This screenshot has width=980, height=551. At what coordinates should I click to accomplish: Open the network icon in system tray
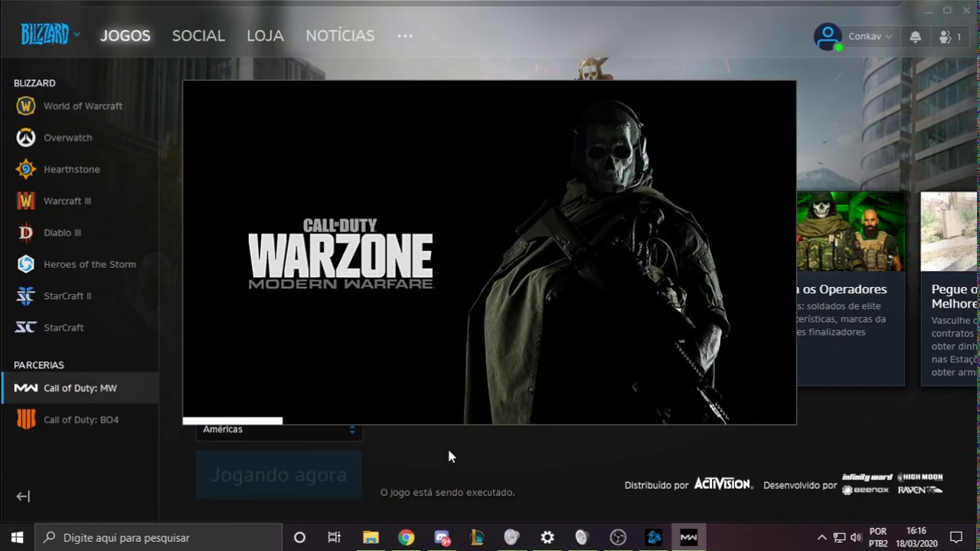point(839,537)
